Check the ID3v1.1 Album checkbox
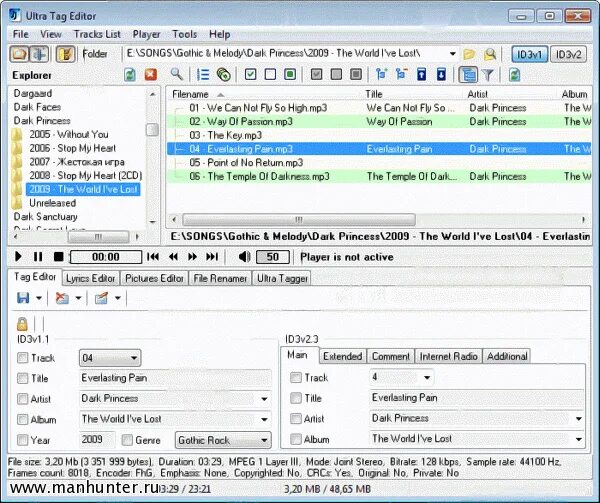The width and height of the screenshot is (600, 503). [23, 419]
